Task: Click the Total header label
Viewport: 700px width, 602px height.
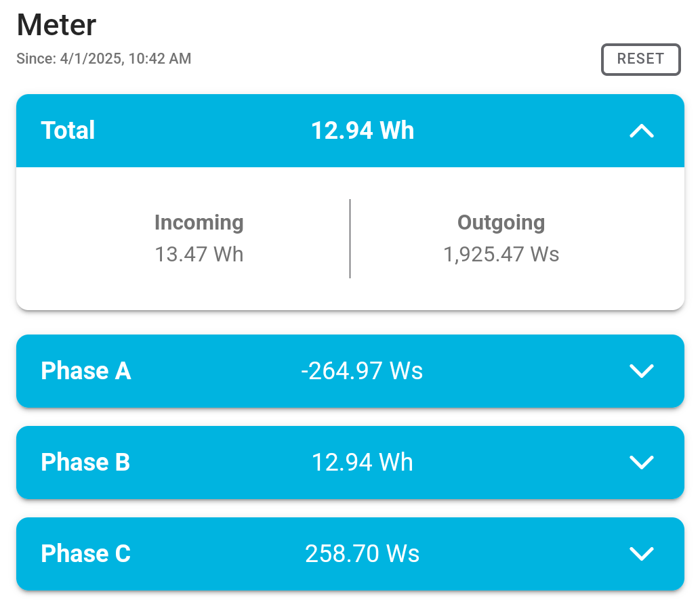Action: click(68, 131)
